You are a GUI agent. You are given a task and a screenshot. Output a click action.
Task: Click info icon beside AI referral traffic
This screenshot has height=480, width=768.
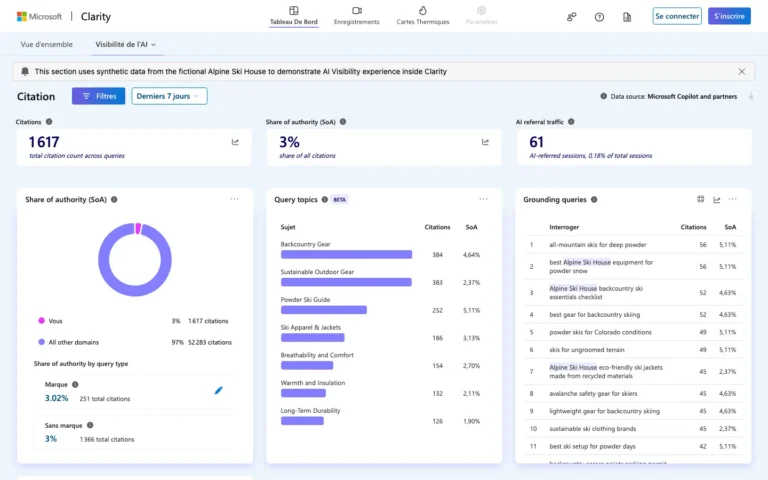point(571,121)
